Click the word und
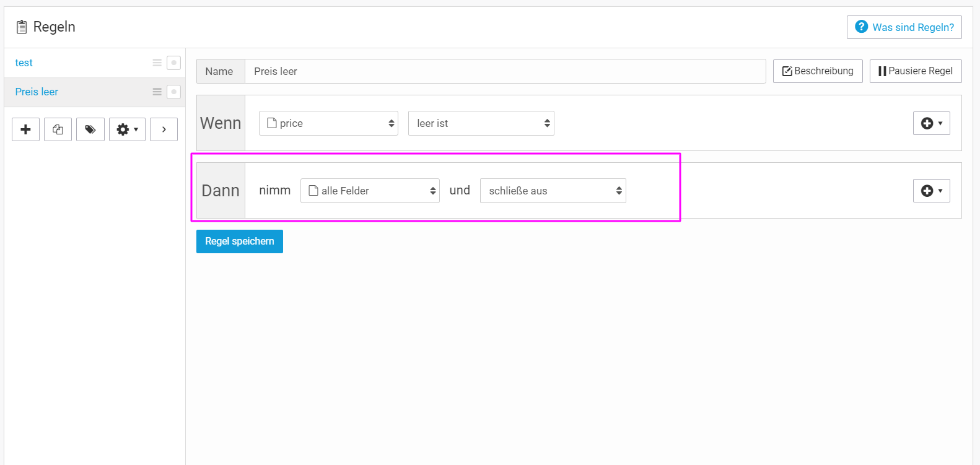Image resolution: width=980 pixels, height=465 pixels. tap(460, 191)
